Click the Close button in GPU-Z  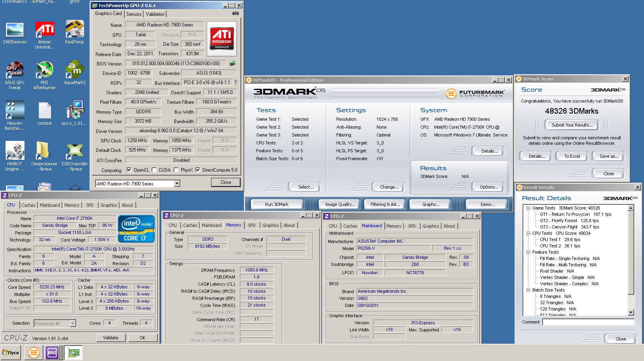click(226, 182)
